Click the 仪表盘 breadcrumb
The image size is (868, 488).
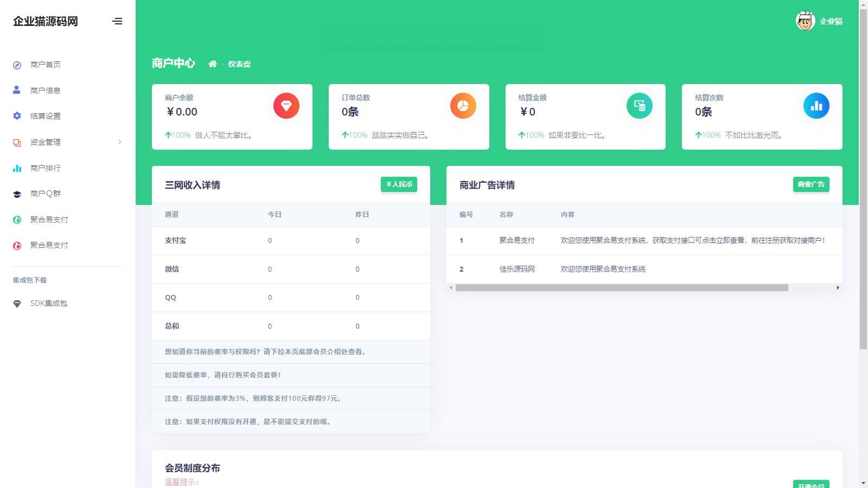click(239, 64)
